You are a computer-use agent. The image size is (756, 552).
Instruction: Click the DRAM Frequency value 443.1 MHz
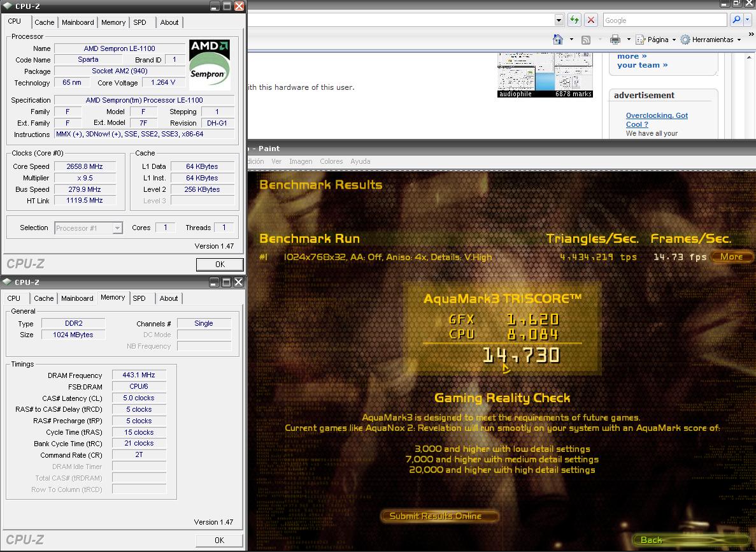(139, 375)
